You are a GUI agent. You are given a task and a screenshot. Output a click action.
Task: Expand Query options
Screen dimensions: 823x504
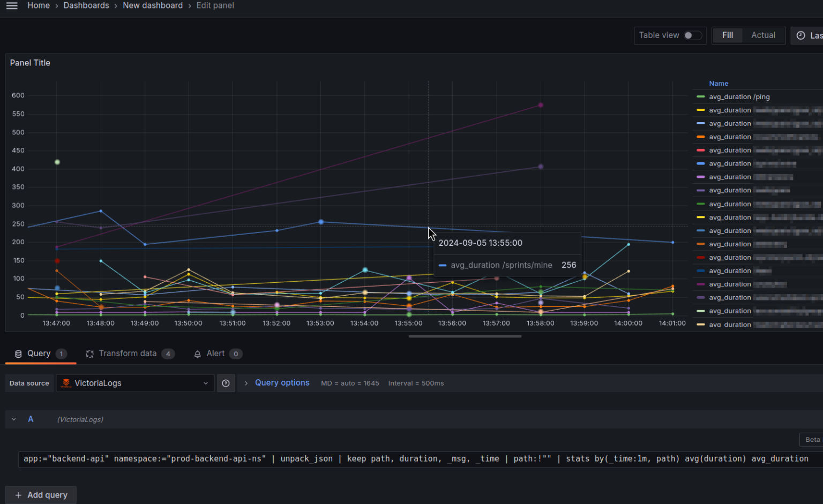click(x=282, y=382)
